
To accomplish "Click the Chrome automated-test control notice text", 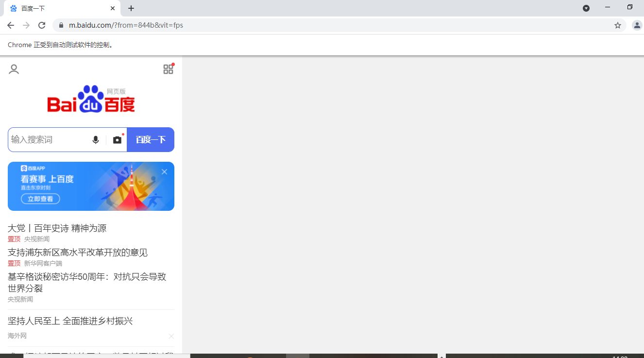I will [61, 45].
